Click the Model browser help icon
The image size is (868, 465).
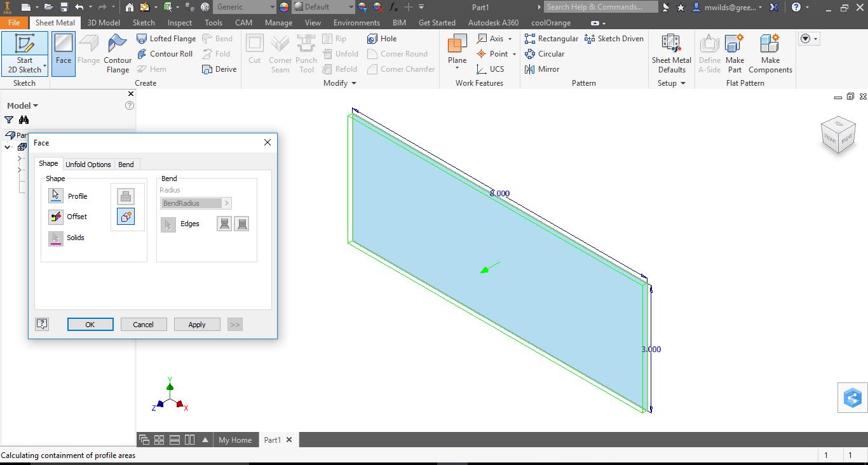pos(130,105)
